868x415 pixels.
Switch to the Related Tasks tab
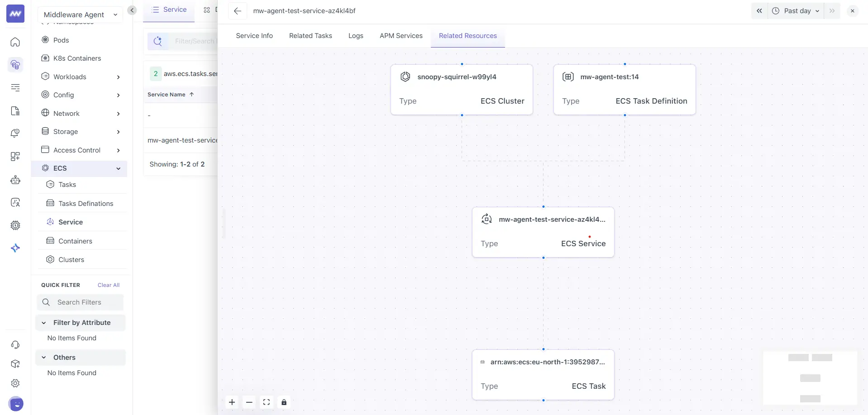coord(310,35)
